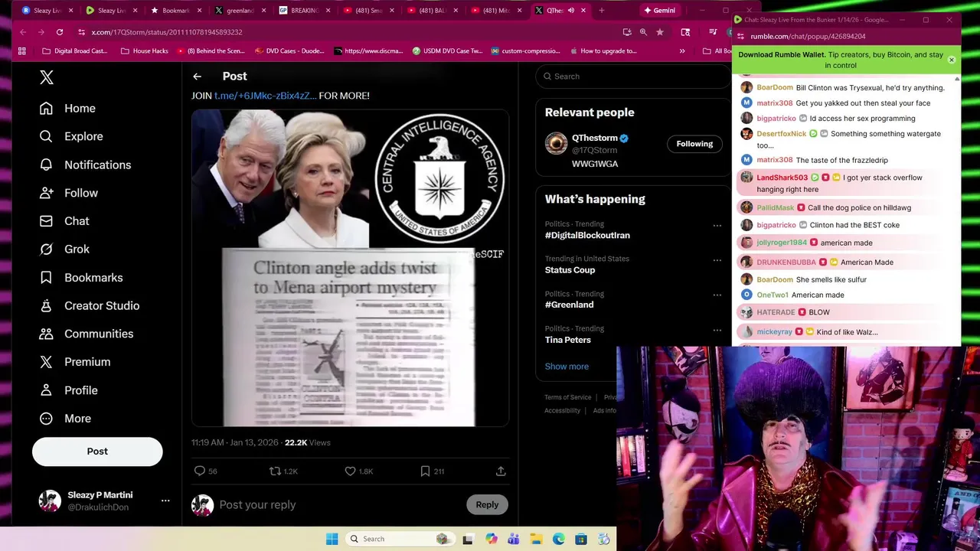Dismiss the Rumble Wallet banner
The image size is (980, 551).
[952, 60]
